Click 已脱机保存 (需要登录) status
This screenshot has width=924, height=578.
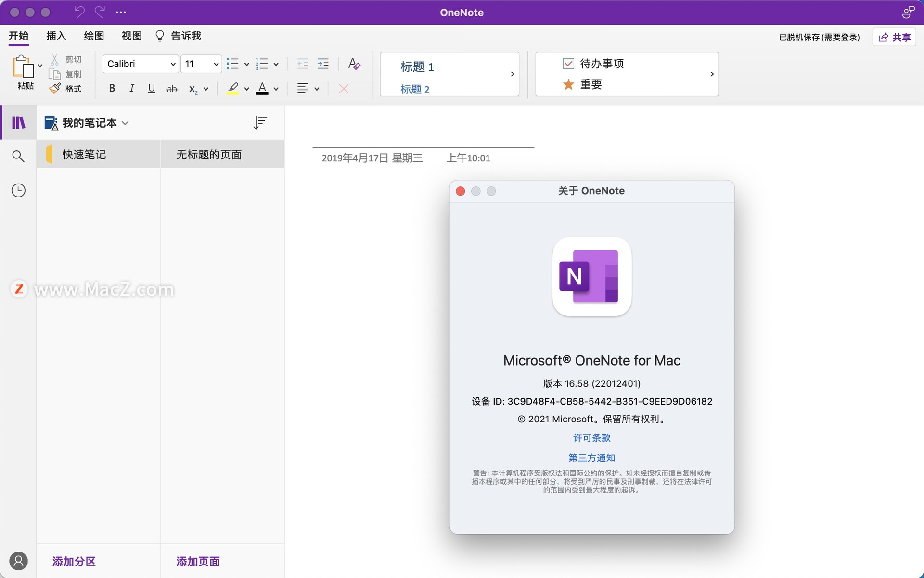pyautogui.click(x=819, y=37)
